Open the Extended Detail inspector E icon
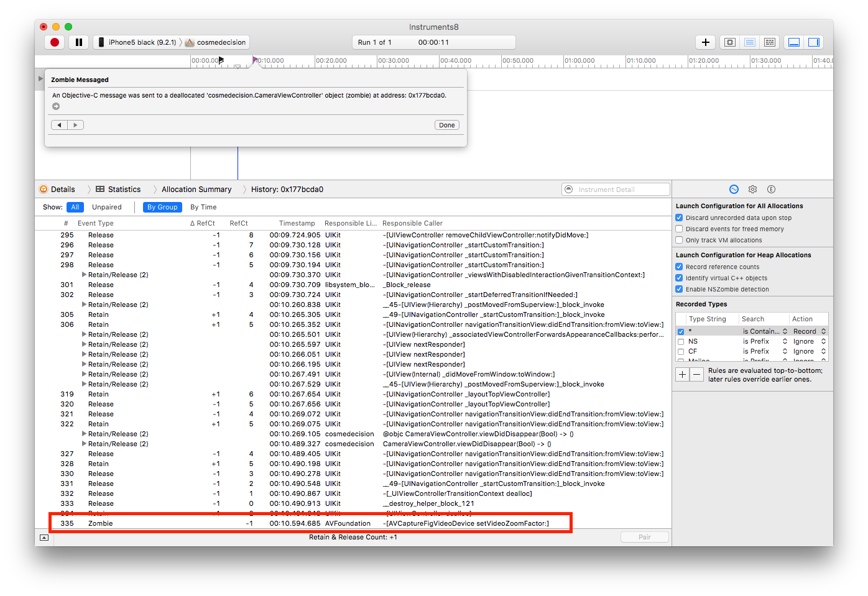The width and height of the screenshot is (868, 596). tap(771, 190)
